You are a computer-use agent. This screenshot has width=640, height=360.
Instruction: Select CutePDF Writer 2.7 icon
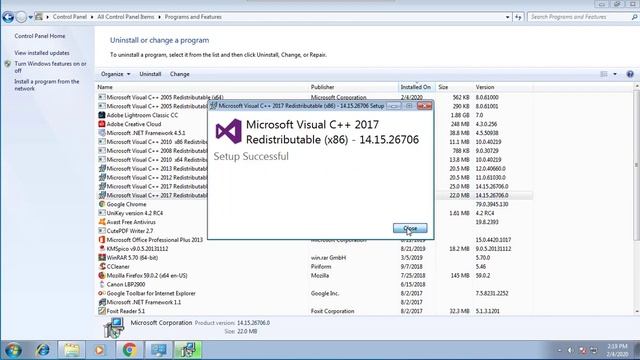[x=102, y=231]
